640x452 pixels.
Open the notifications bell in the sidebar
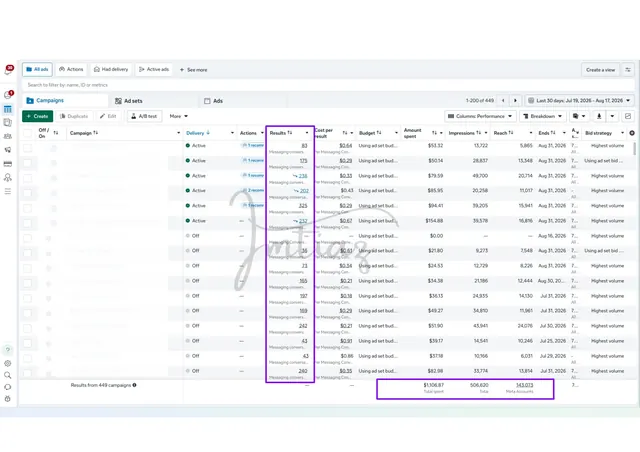pos(8,70)
